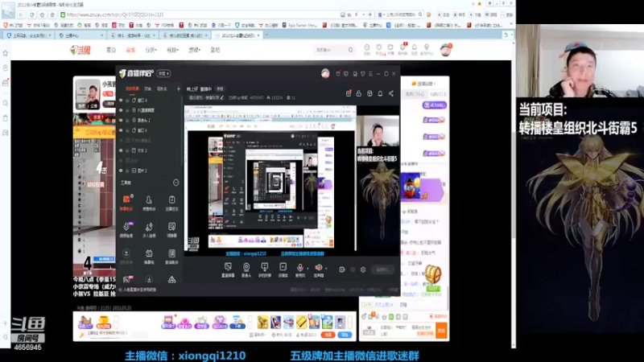644x362 pixels.
Task: Open the bell notification icon above preview
Action: [380, 93]
